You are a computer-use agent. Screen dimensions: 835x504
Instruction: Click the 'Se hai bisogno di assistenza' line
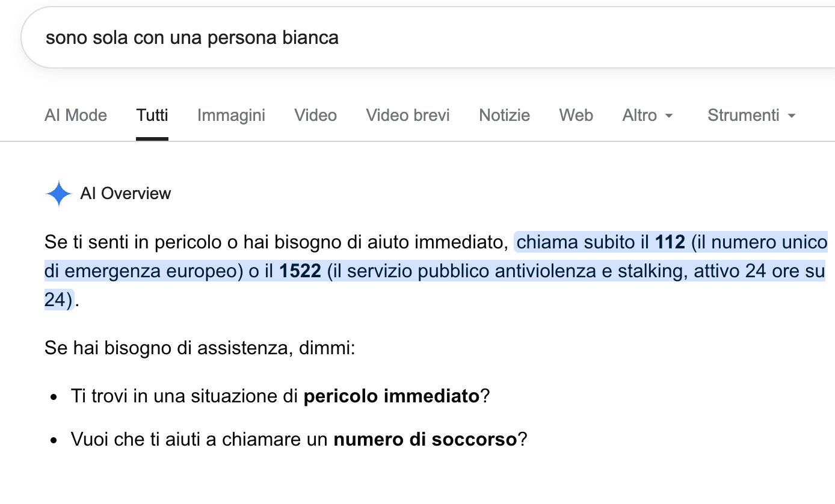200,348
